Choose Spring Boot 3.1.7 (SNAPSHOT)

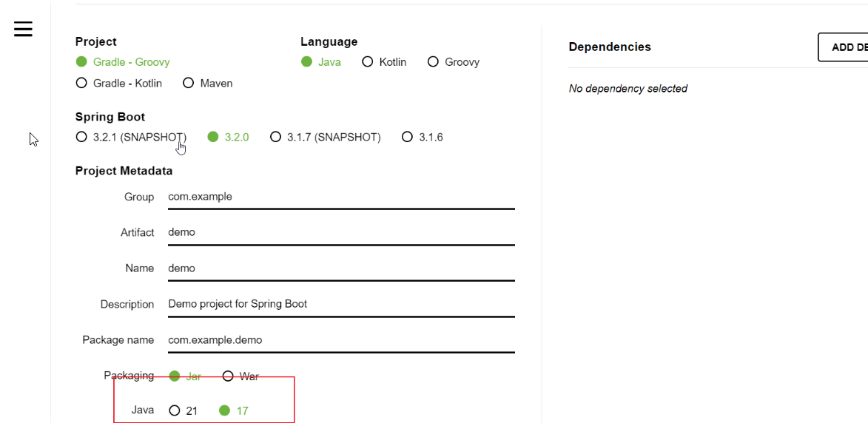(326, 137)
